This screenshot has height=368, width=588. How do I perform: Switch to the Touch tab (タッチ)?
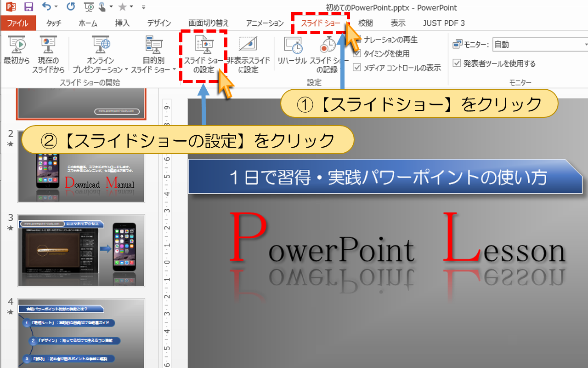(x=54, y=23)
